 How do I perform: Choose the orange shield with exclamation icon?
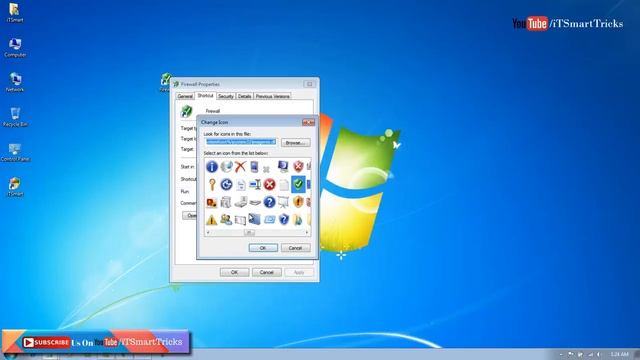click(298, 202)
